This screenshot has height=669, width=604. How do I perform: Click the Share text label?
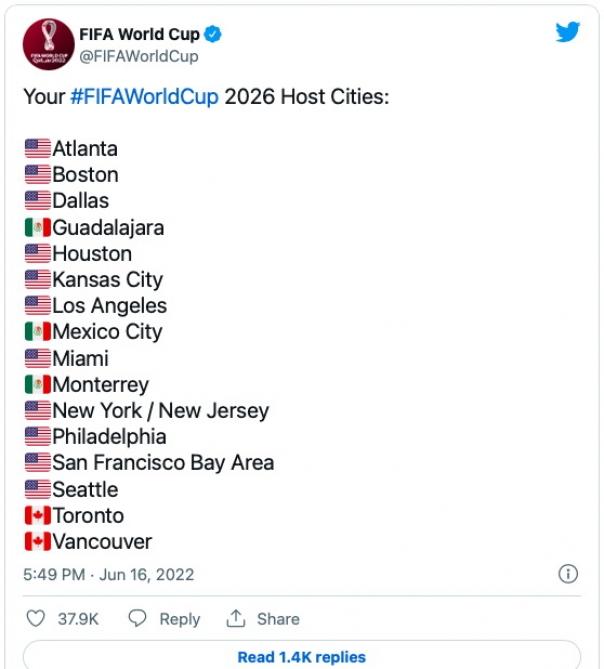click(x=278, y=619)
